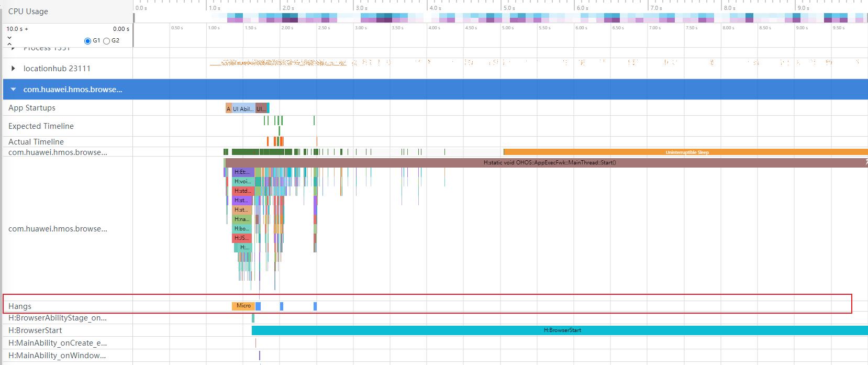Click the H:BrowserAbilityStage_on... track label
Image resolution: width=868 pixels, height=365 pixels.
point(58,318)
